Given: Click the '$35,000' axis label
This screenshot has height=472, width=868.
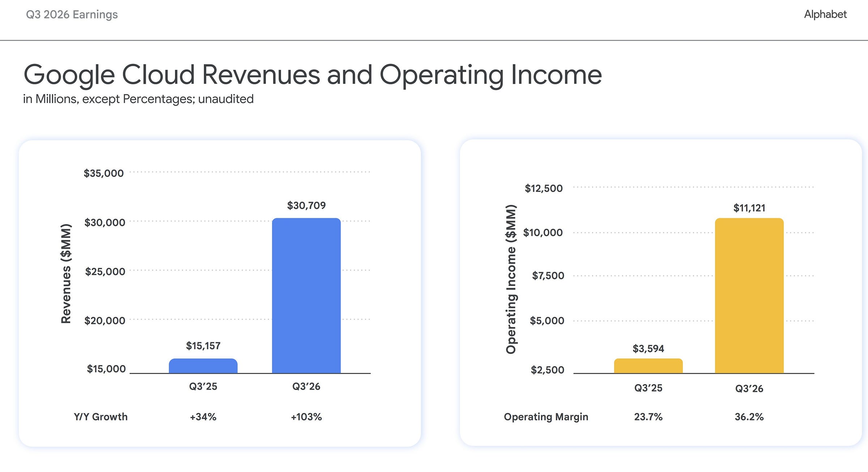Looking at the screenshot, I should click(104, 173).
